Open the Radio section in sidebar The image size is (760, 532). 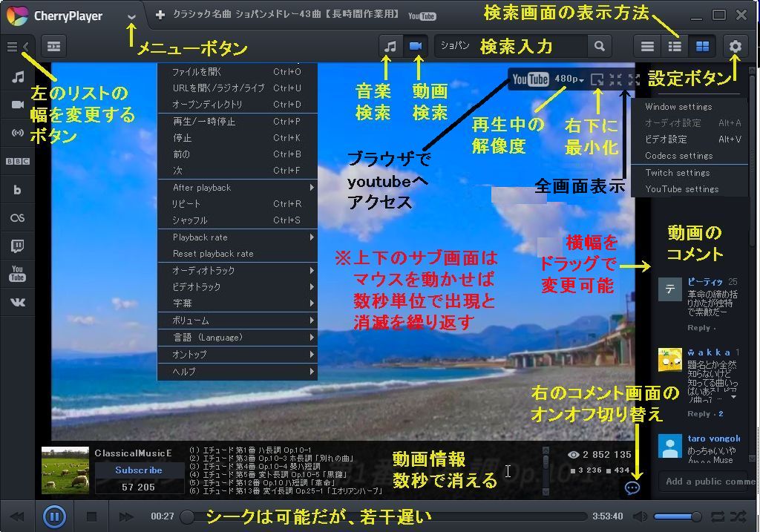point(18,133)
